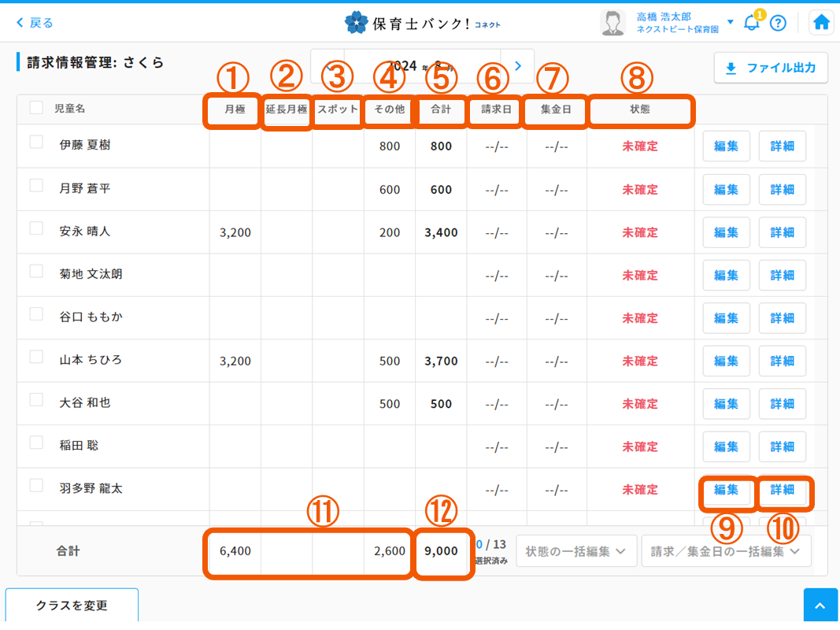The height and width of the screenshot is (630, 840).
Task: Click 編集 for 安永 晴人
Action: pyautogui.click(x=726, y=232)
